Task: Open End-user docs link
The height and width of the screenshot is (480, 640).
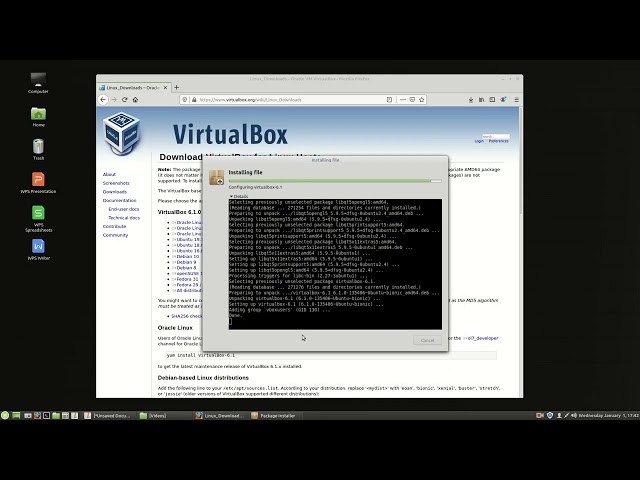Action: (x=124, y=209)
